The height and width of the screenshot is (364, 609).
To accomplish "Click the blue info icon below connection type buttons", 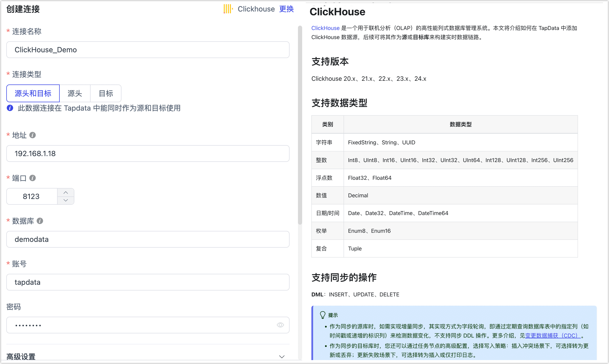I will (x=10, y=108).
